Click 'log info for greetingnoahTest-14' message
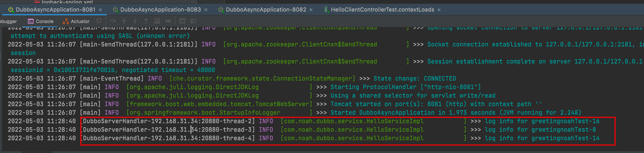This screenshot has height=153, width=644. tap(542, 138)
